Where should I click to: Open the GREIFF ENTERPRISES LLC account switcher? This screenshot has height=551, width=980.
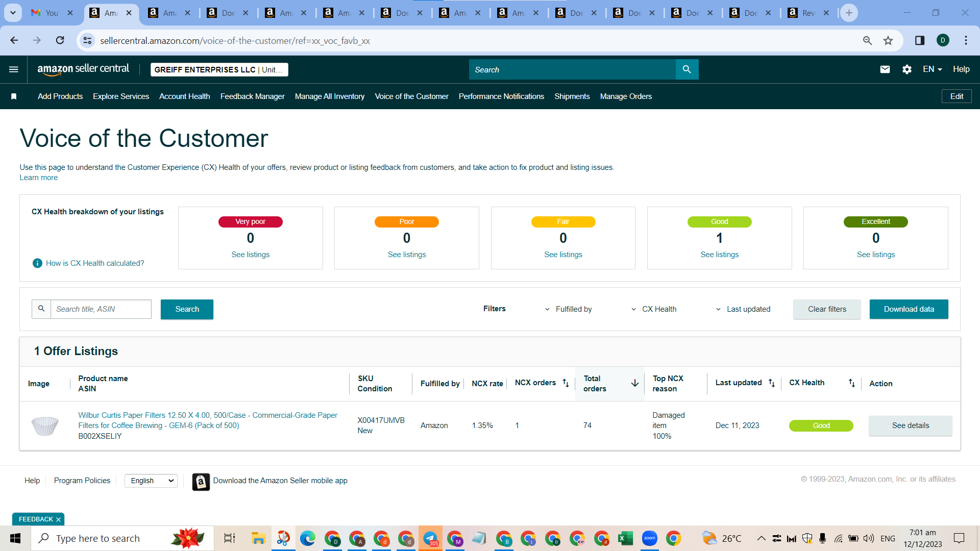[x=219, y=70]
